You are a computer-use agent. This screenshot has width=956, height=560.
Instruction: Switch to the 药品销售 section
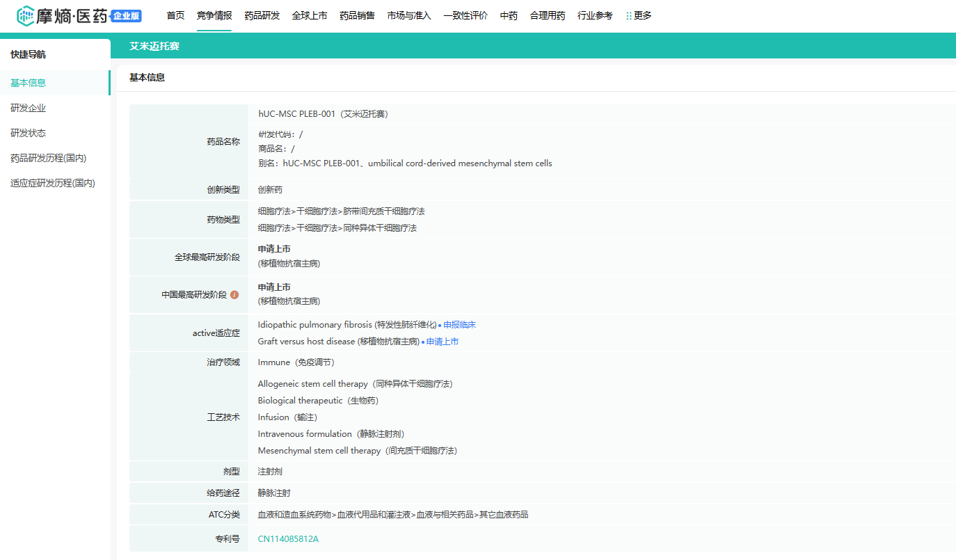[357, 15]
